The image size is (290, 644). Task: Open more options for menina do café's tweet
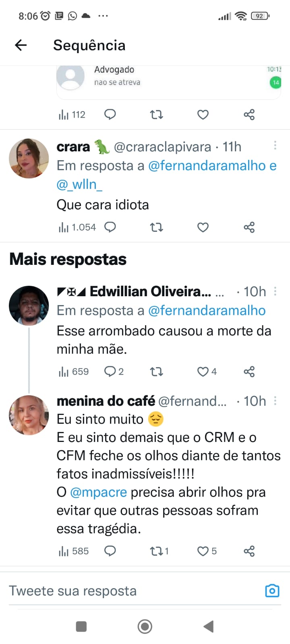click(275, 400)
